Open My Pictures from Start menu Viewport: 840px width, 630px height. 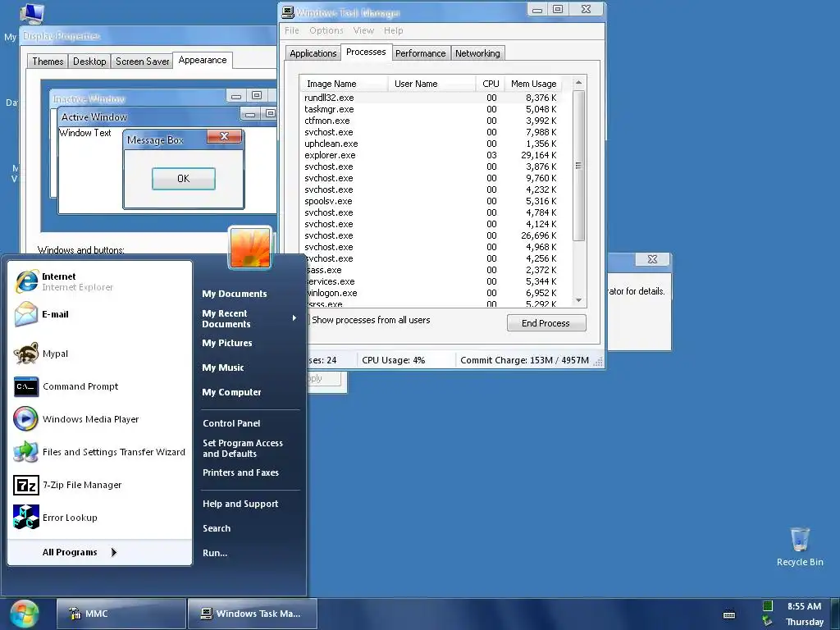[227, 343]
